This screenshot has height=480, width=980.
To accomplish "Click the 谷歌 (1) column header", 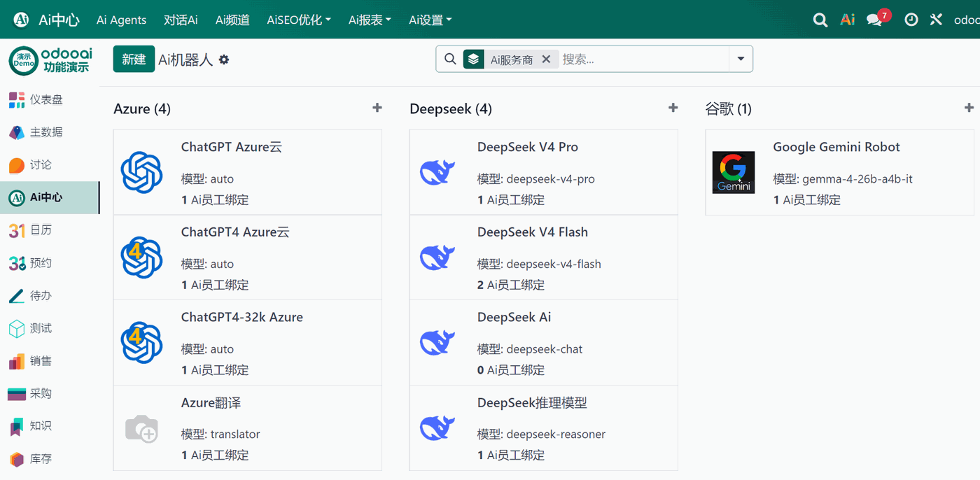I will point(728,108).
